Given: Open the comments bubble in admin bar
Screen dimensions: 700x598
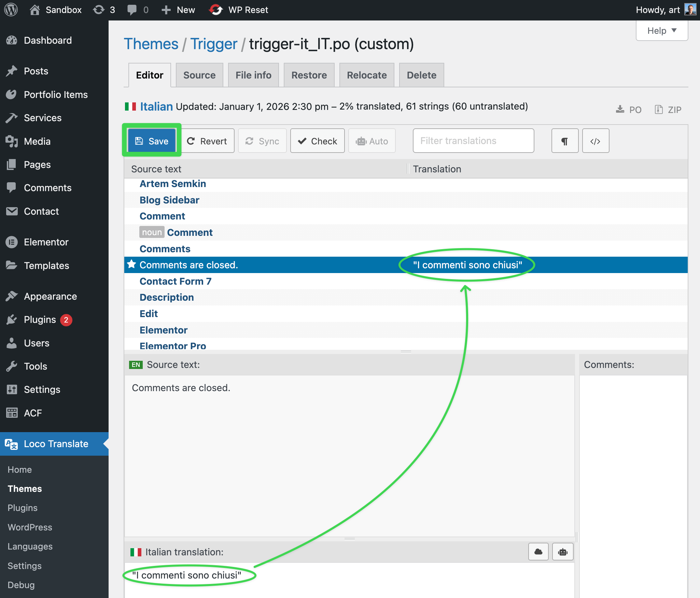Looking at the screenshot, I should [x=138, y=10].
